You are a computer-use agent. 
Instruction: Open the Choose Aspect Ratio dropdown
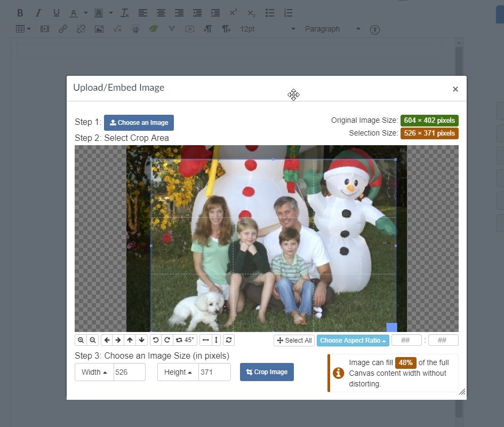click(x=353, y=341)
